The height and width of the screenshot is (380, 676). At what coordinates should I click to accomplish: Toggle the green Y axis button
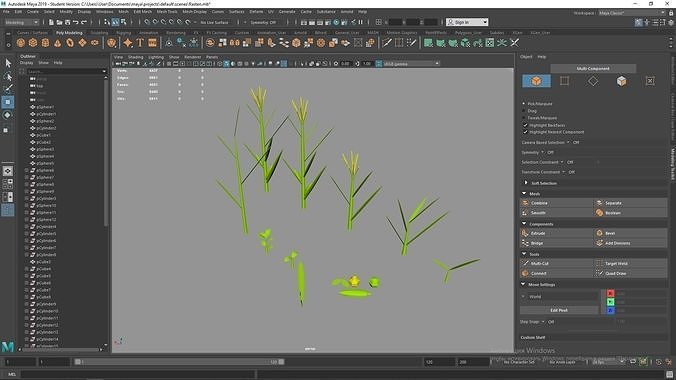610,302
